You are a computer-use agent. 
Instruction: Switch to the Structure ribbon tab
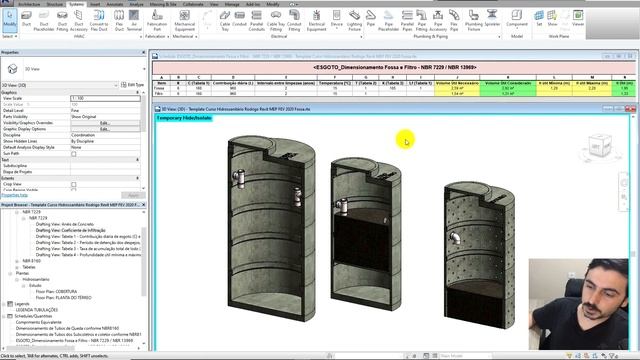[55, 4]
